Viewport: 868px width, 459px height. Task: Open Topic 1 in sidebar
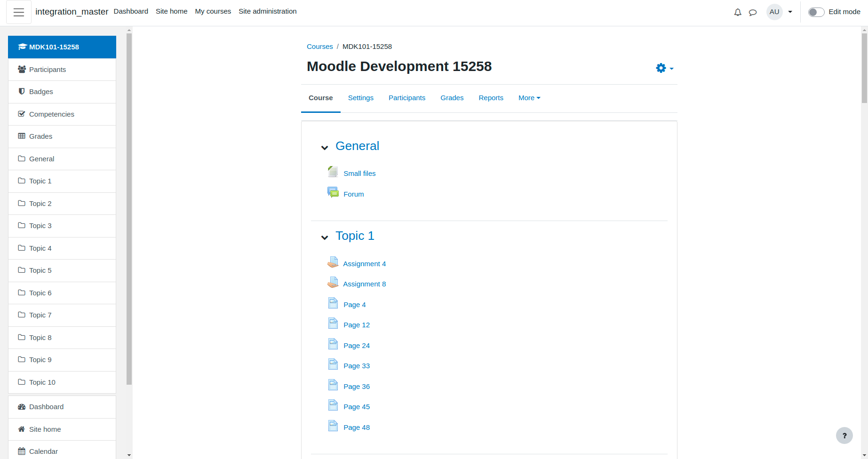click(x=62, y=181)
